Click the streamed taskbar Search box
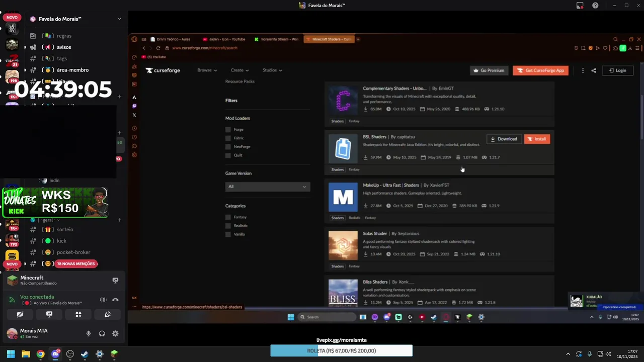 [327, 317]
